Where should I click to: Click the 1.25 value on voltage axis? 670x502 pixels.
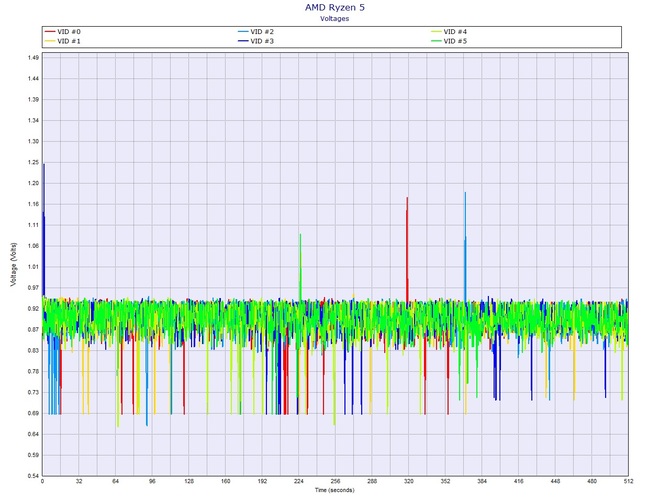[33, 162]
